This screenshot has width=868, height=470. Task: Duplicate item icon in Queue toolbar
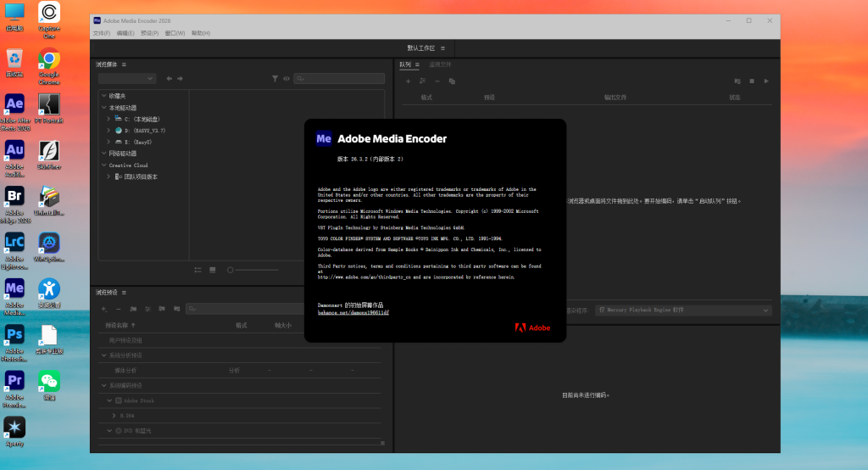click(x=452, y=81)
